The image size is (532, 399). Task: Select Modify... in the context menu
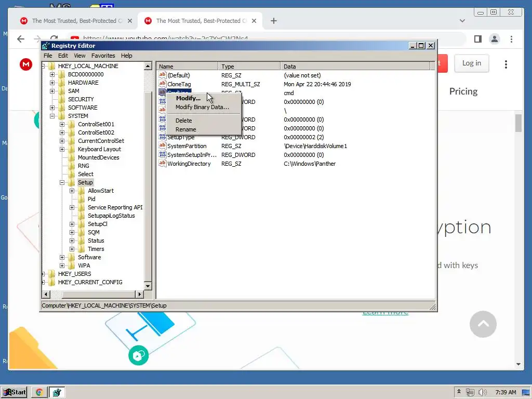coord(188,98)
